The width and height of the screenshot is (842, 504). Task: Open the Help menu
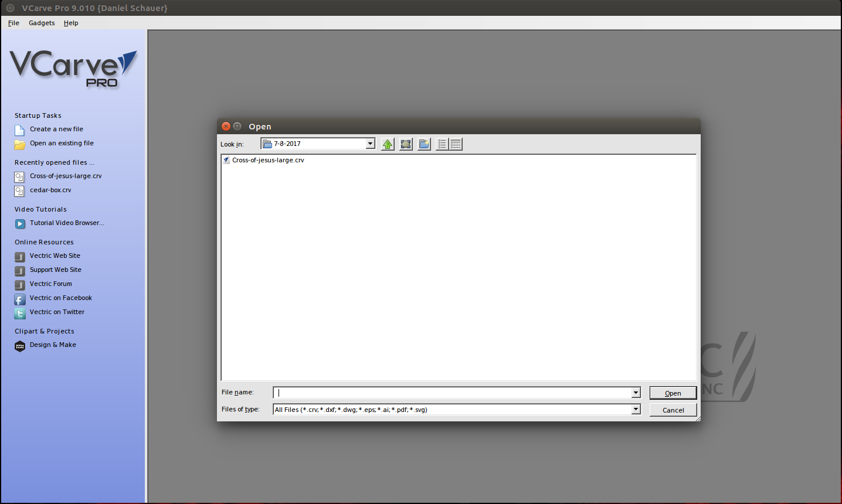tap(70, 23)
